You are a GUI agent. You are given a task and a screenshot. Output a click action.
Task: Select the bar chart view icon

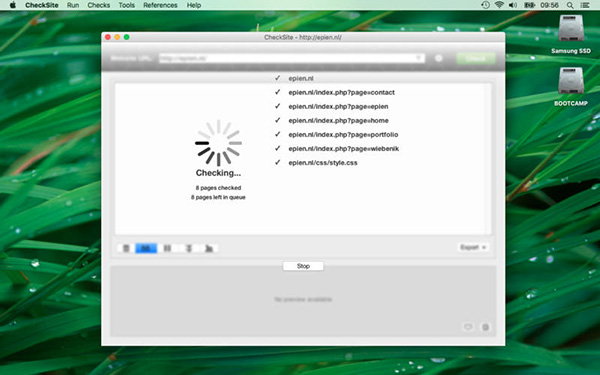(209, 248)
